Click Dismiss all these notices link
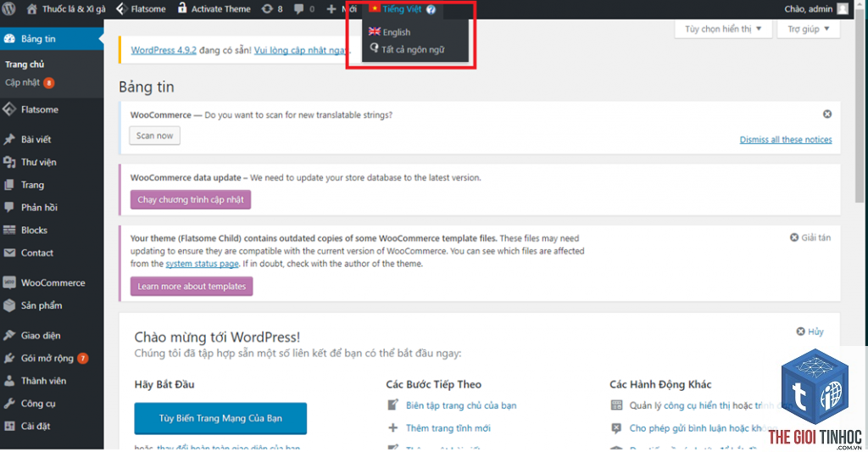This screenshot has width=868, height=452. pos(786,140)
